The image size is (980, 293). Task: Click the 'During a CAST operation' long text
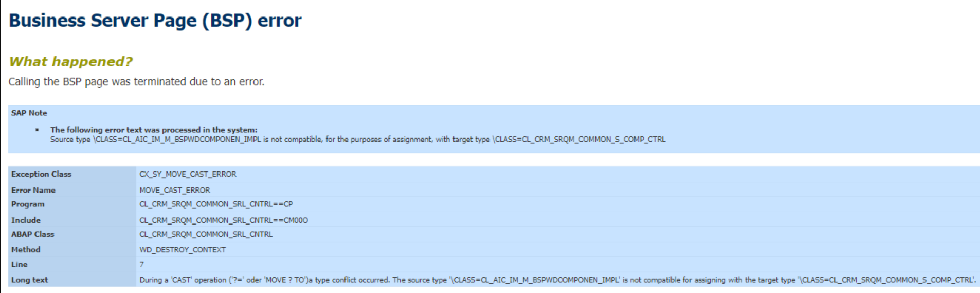558,280
